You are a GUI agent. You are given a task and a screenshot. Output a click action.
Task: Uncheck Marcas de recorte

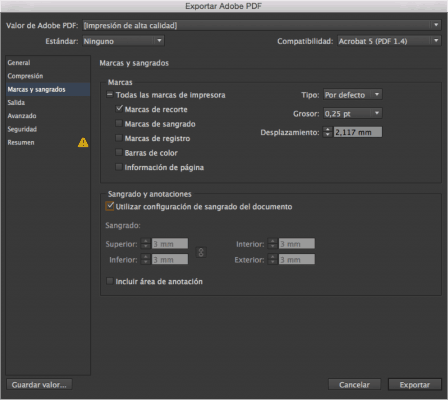[119, 109]
